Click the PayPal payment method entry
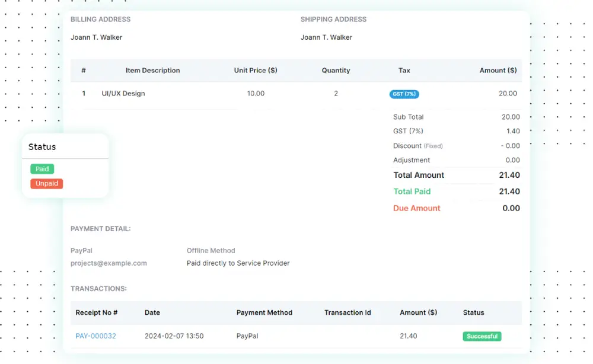This screenshot has height=364, width=593. pyautogui.click(x=81, y=250)
